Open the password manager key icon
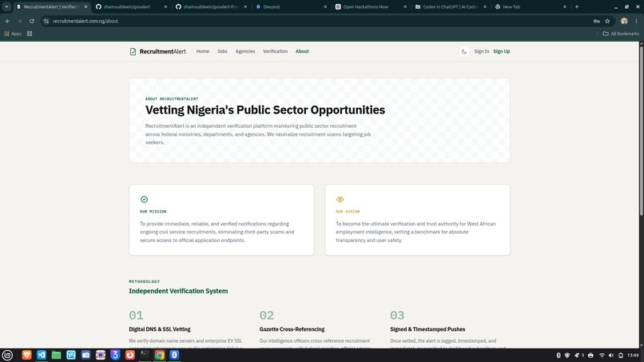644x362 pixels. point(596,21)
